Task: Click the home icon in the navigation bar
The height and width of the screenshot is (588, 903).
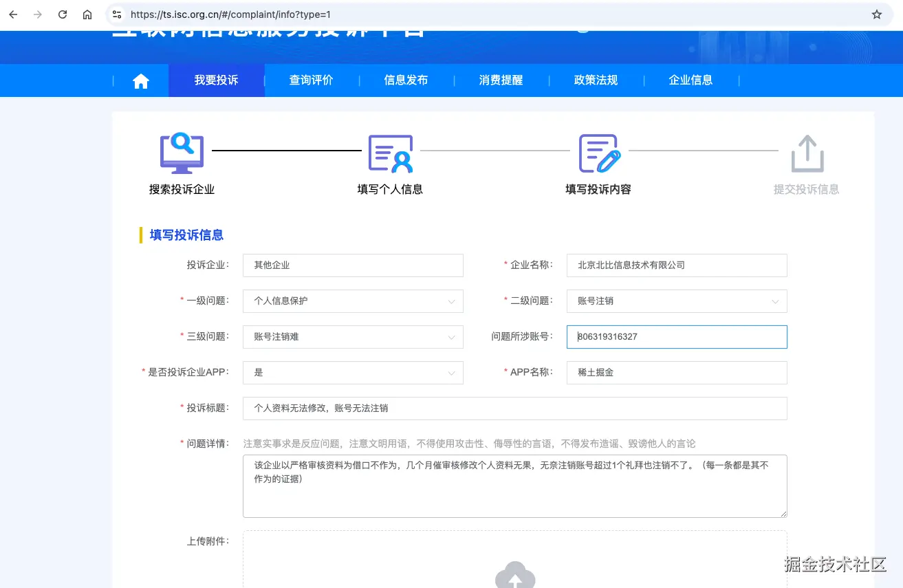Action: pyautogui.click(x=140, y=80)
